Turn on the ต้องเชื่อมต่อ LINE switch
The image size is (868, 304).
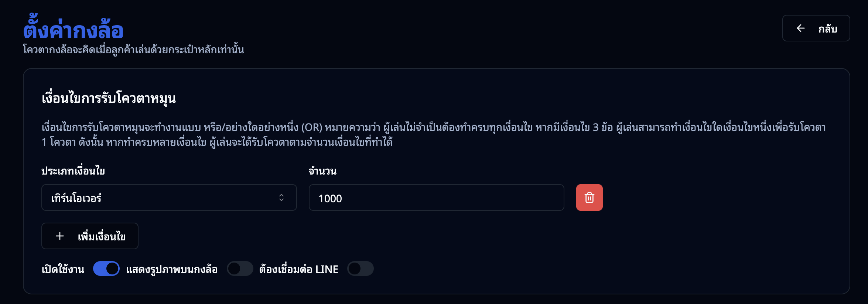click(361, 269)
